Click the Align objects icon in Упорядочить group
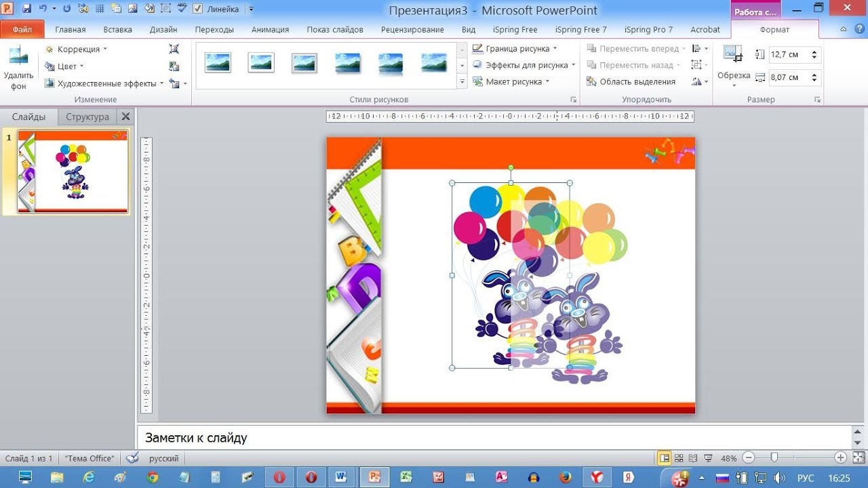 pos(696,49)
